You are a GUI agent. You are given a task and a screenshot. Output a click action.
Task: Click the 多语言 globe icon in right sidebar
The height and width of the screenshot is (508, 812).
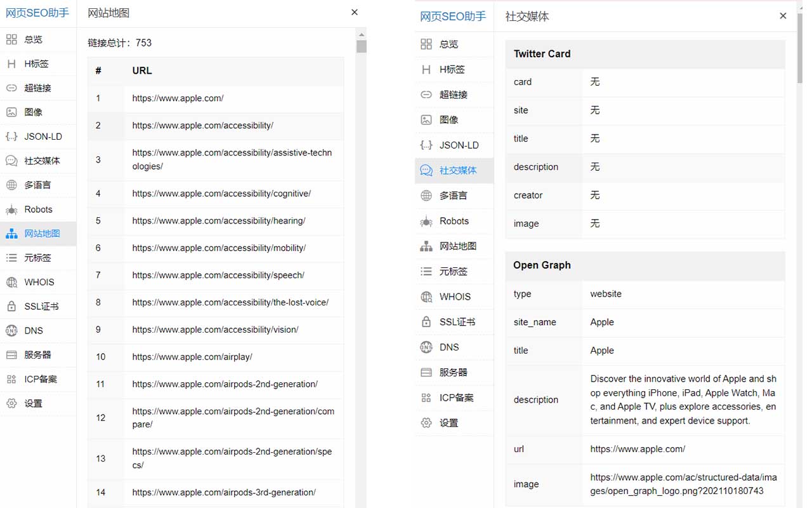[x=426, y=196]
